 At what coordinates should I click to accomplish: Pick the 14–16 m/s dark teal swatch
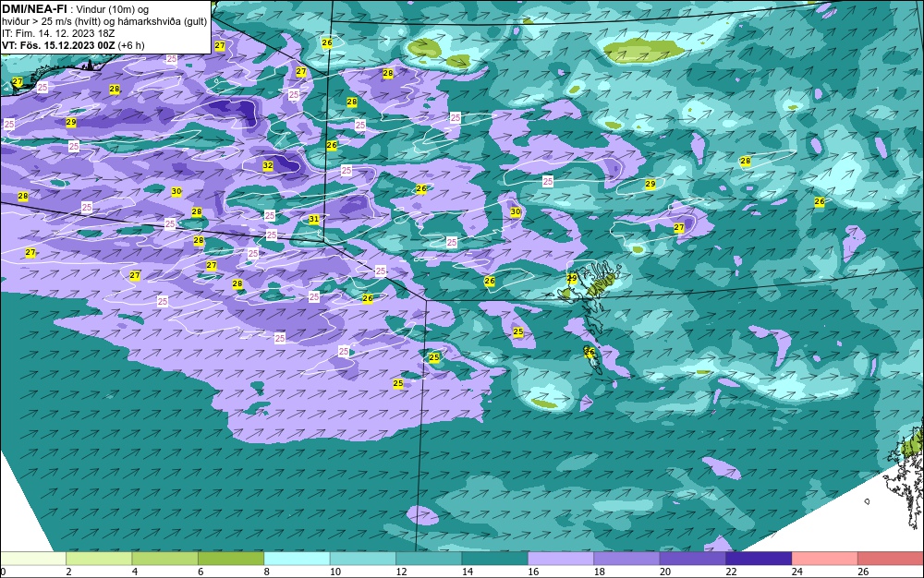(x=495, y=559)
